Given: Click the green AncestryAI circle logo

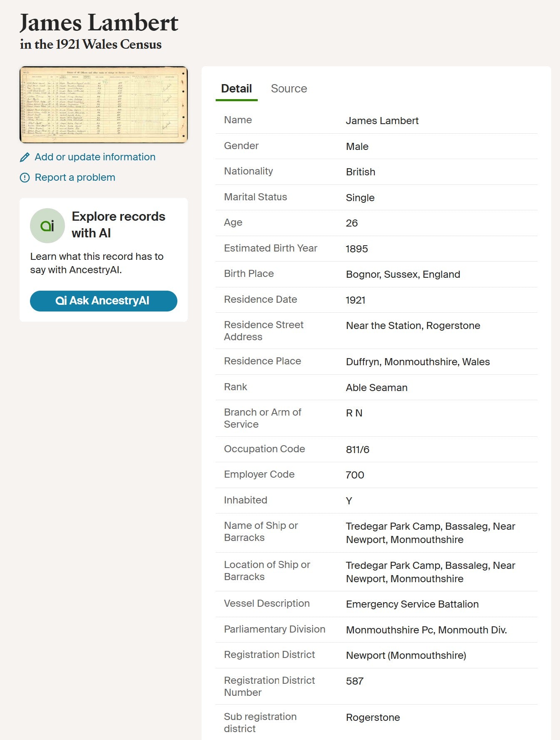Looking at the screenshot, I should (47, 226).
